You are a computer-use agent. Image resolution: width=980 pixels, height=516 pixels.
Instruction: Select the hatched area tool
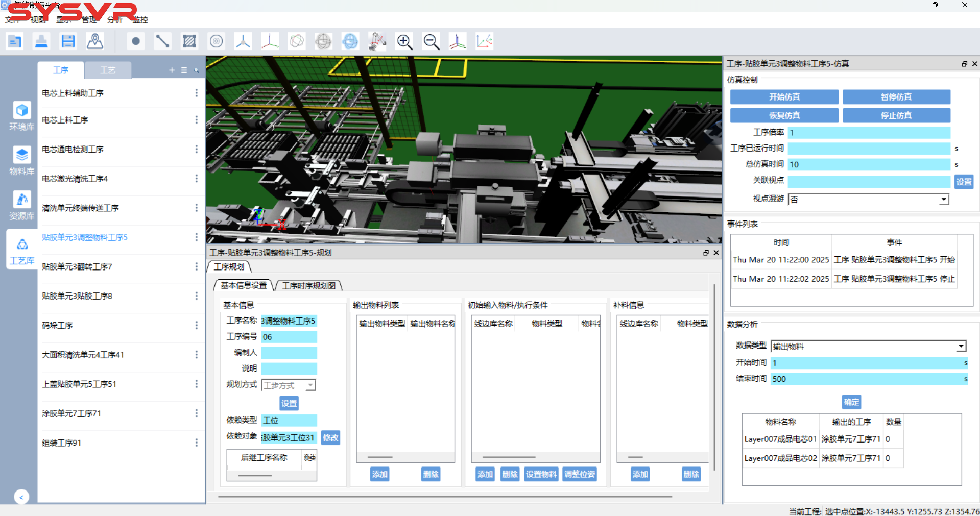pyautogui.click(x=189, y=41)
